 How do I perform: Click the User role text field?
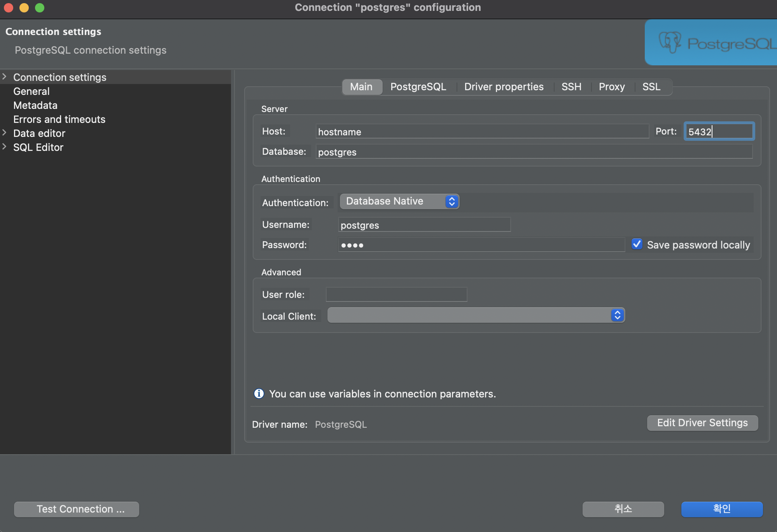click(x=396, y=294)
